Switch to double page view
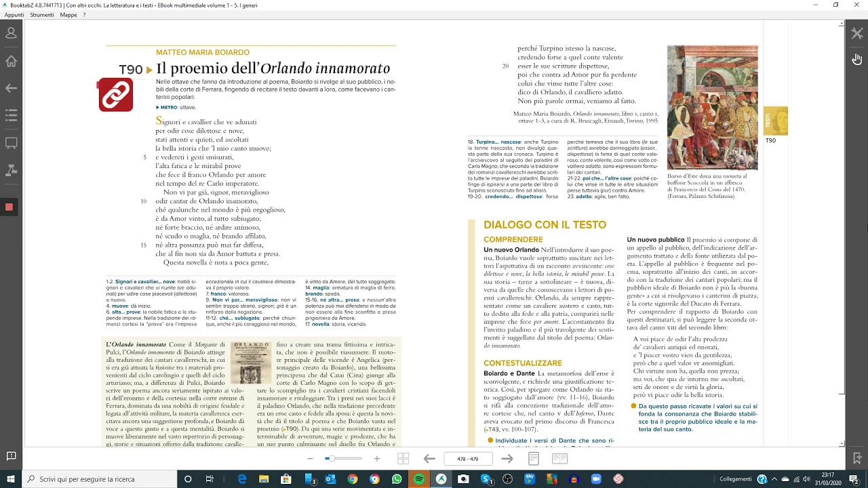868x488 pixels. coord(559,459)
